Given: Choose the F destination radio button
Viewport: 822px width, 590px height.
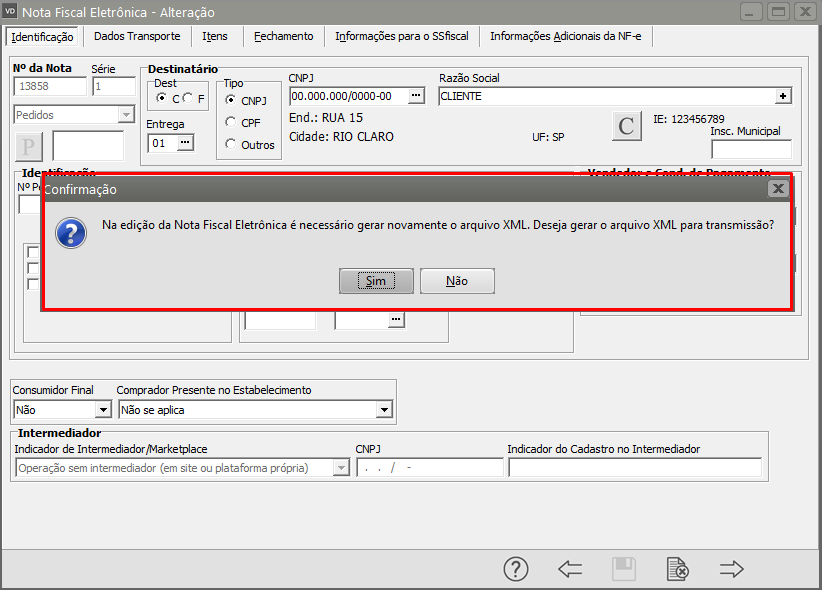Looking at the screenshot, I should tap(187, 98).
